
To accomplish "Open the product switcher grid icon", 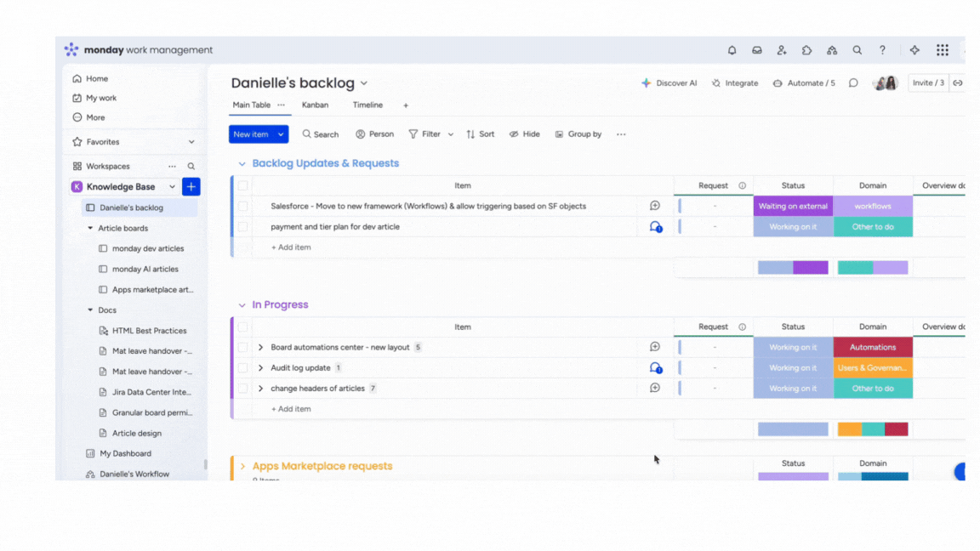I will coord(942,50).
